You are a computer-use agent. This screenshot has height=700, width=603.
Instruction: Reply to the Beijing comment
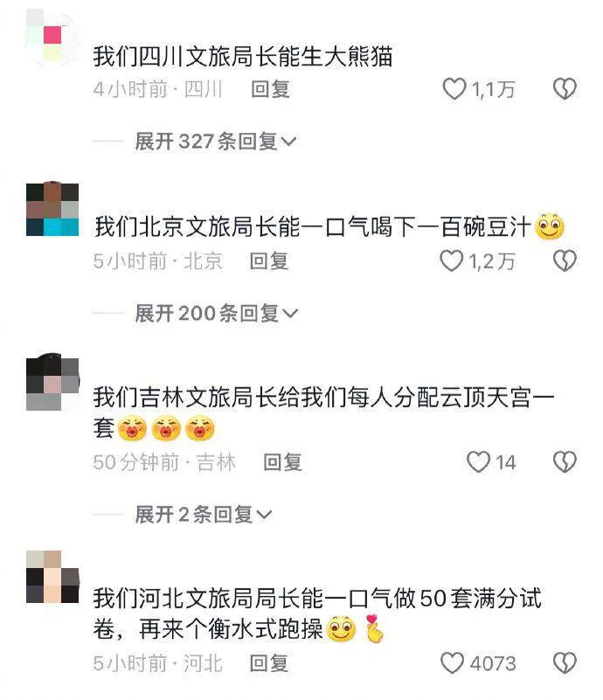click(268, 261)
